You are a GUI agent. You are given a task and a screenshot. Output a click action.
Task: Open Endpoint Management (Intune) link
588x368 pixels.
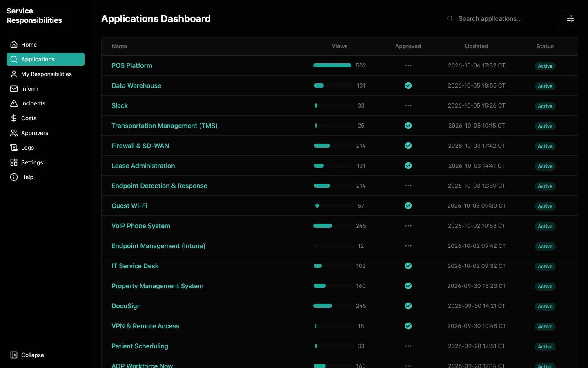click(x=158, y=246)
